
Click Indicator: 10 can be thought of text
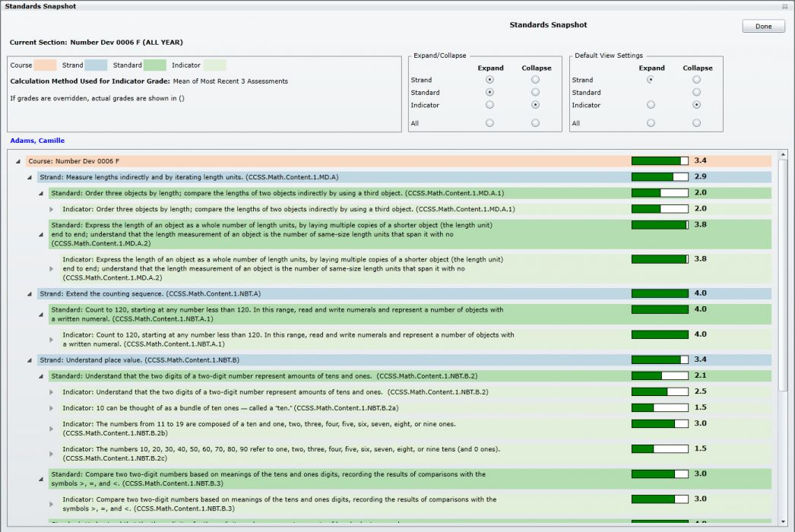coord(230,408)
